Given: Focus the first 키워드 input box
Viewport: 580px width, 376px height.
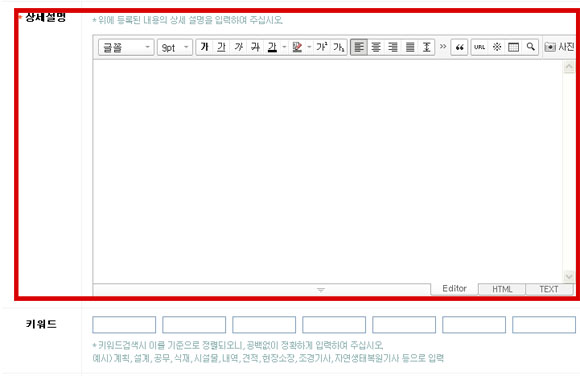Looking at the screenshot, I should coord(124,325).
